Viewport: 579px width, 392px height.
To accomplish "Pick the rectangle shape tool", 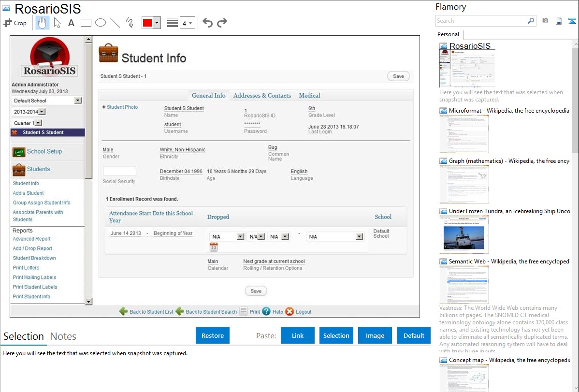I will (x=86, y=23).
